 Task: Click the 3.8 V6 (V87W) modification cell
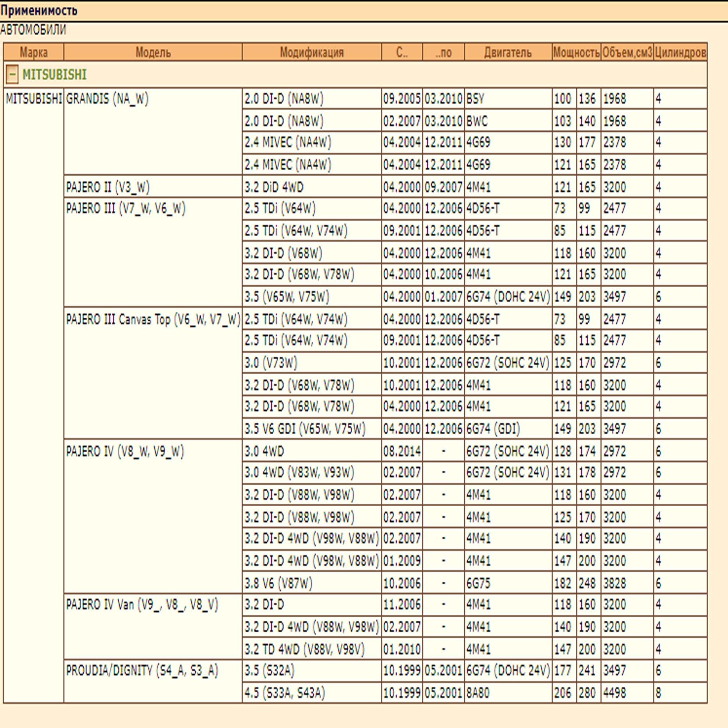click(x=312, y=583)
